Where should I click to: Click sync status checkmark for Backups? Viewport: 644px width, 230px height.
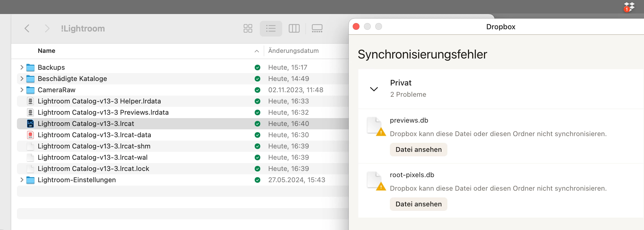point(257,67)
